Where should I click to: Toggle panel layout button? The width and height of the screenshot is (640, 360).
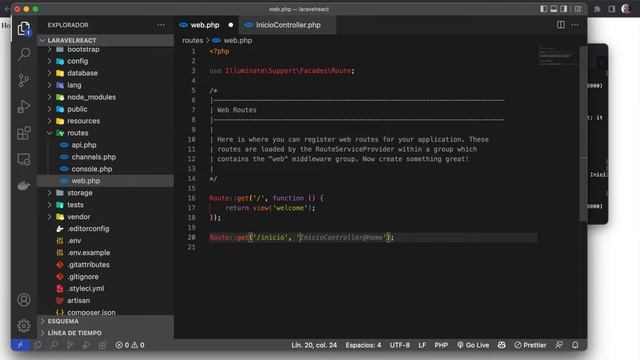554,9
